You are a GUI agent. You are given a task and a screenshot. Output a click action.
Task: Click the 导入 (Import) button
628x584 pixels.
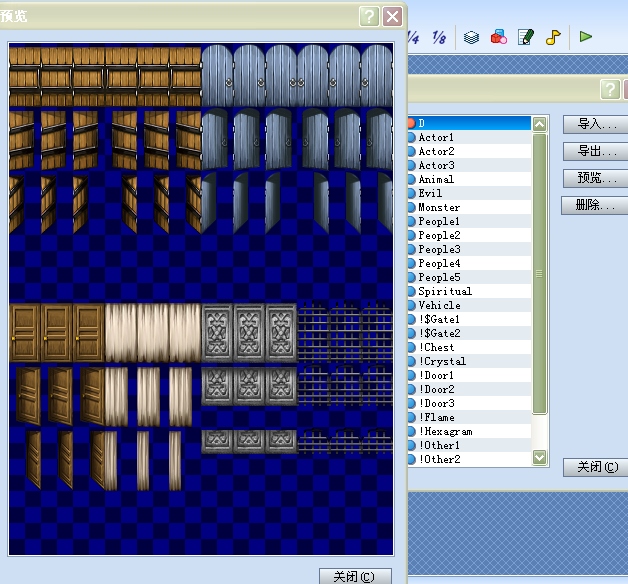(596, 124)
